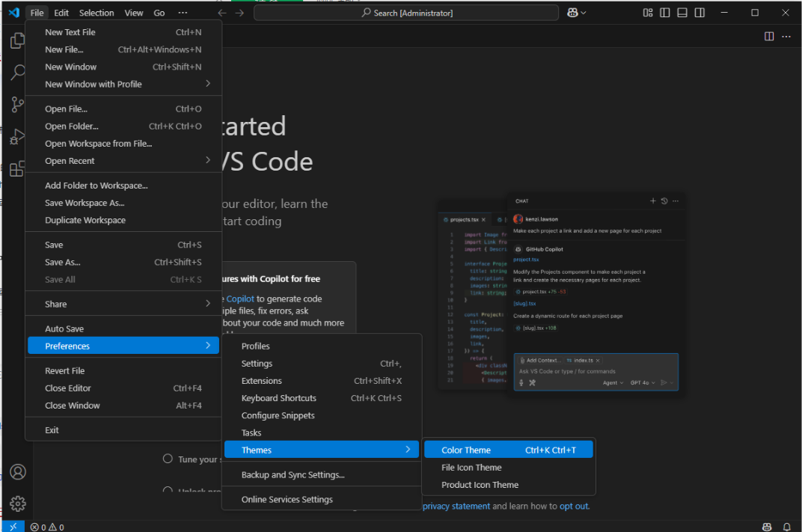Open the notifications bell icon
This screenshot has height=532, width=802.
point(786,527)
